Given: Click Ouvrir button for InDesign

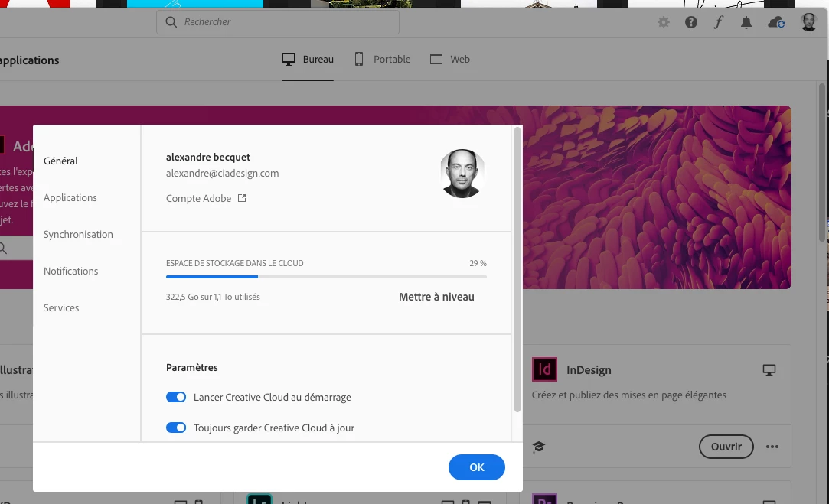Looking at the screenshot, I should (726, 447).
